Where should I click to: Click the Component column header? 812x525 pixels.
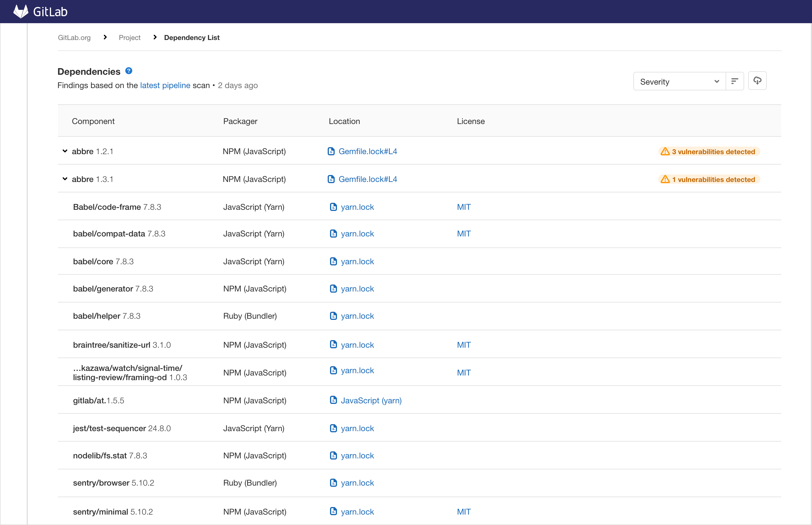tap(93, 121)
